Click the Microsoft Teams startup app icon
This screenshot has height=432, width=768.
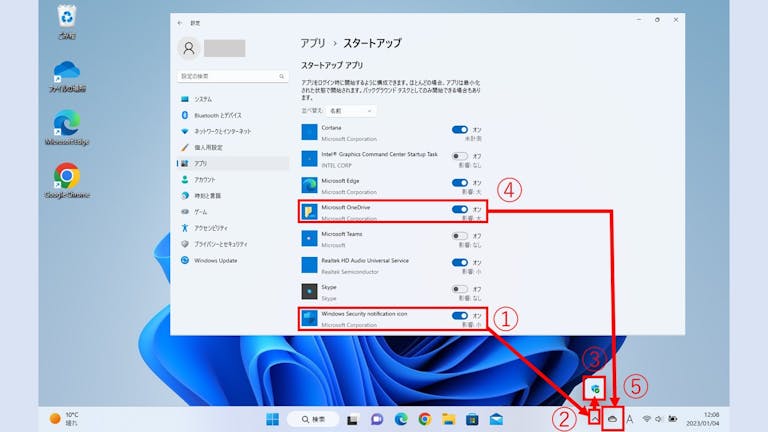(x=309, y=238)
